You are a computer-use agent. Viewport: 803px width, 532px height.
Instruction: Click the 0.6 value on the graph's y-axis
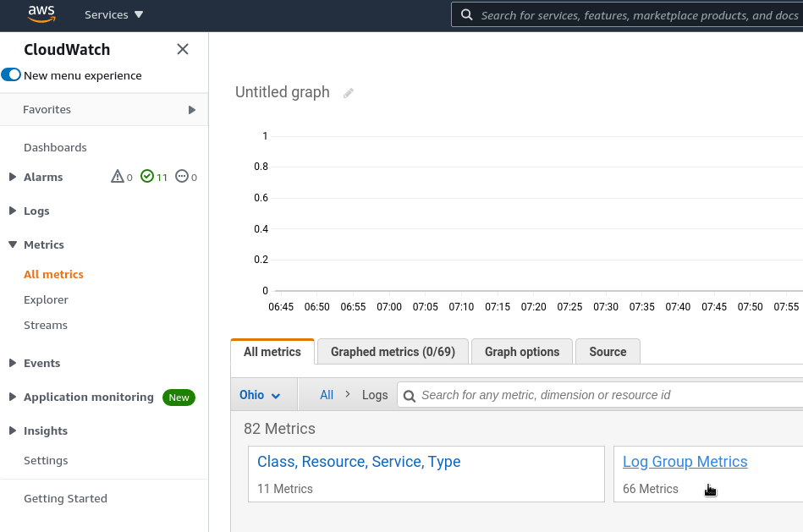[x=261, y=198]
